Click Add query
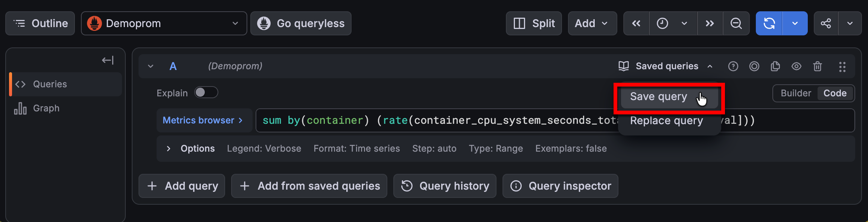 click(x=182, y=186)
